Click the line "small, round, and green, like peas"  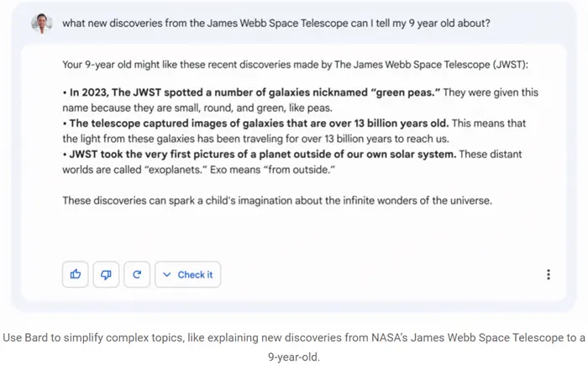point(197,108)
